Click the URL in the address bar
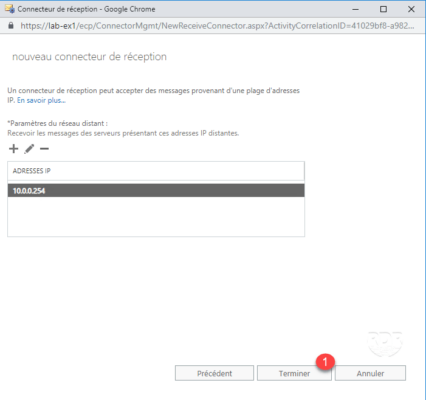 pyautogui.click(x=217, y=26)
